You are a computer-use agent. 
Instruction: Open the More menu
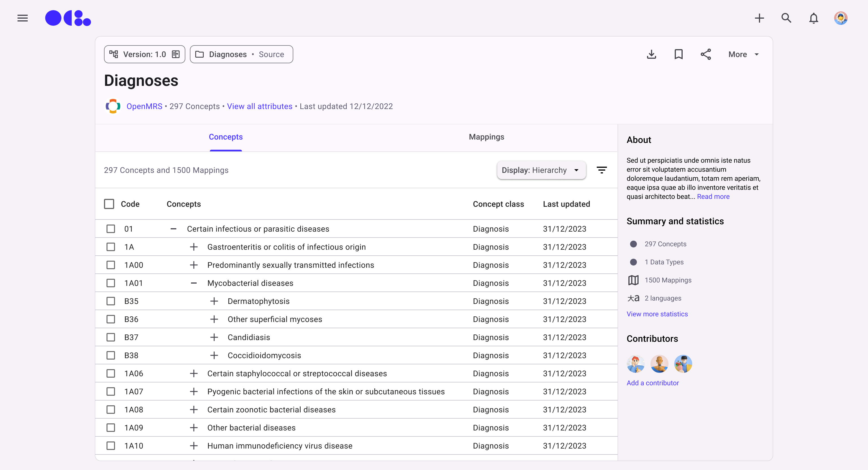point(743,54)
